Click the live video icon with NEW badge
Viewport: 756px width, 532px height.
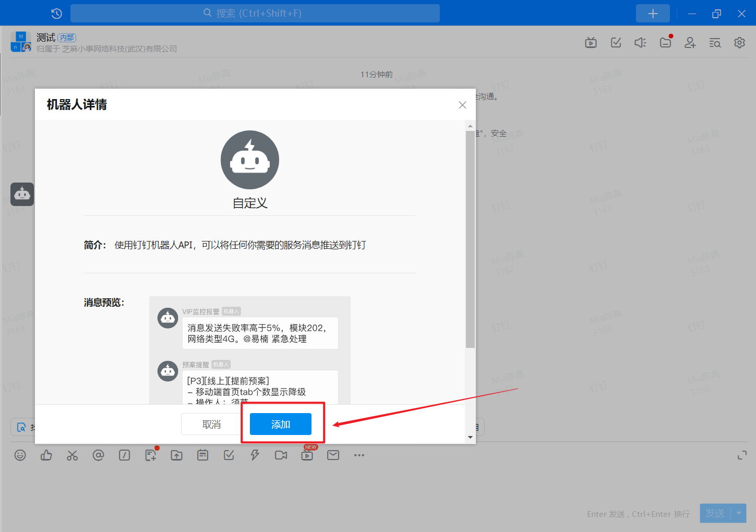[307, 455]
